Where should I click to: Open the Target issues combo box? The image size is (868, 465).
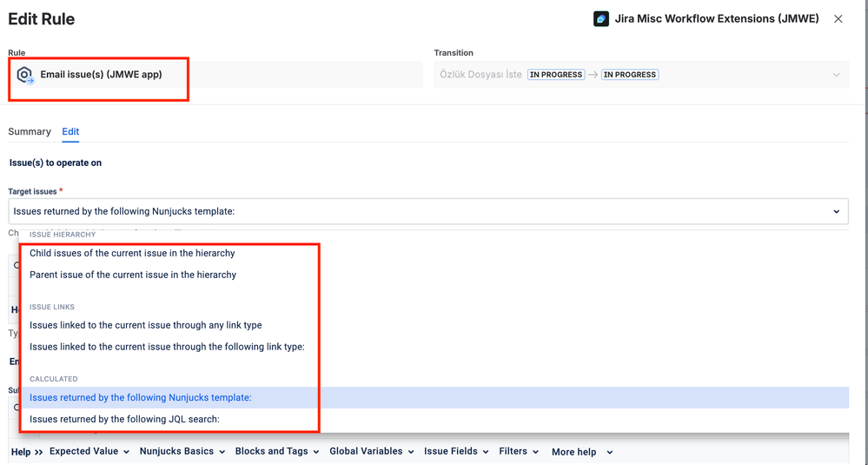coord(427,211)
